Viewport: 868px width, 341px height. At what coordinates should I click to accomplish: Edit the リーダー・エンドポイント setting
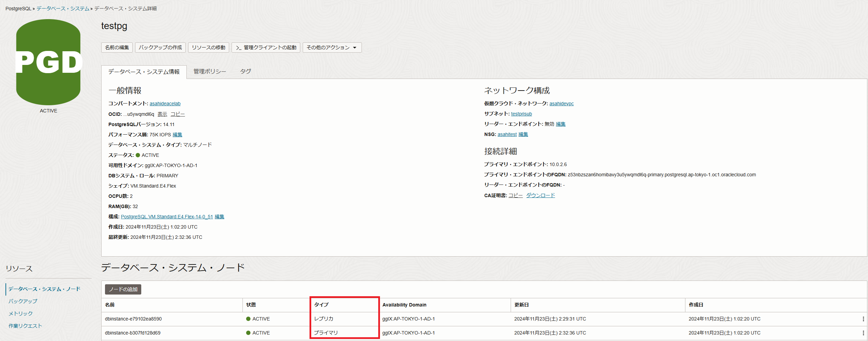click(x=561, y=124)
